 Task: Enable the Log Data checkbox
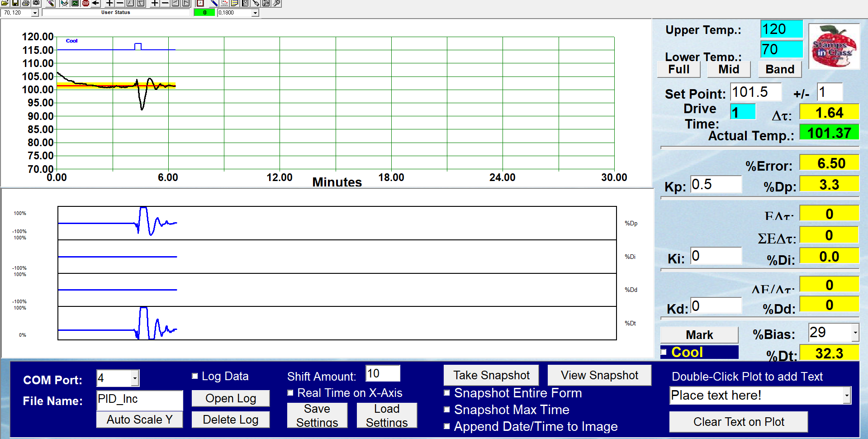195,376
